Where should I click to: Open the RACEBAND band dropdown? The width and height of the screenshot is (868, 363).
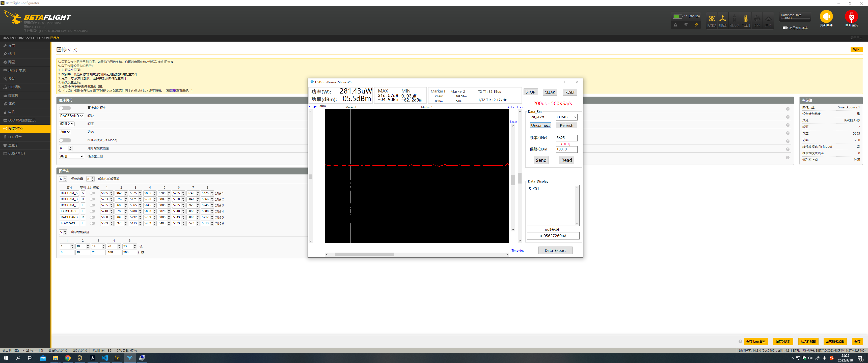71,116
